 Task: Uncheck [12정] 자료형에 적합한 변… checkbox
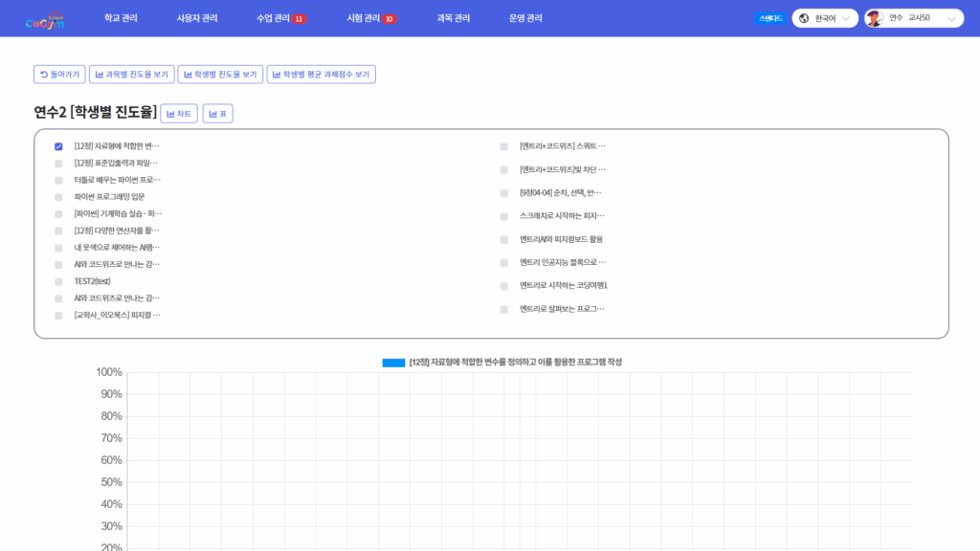pyautogui.click(x=58, y=146)
